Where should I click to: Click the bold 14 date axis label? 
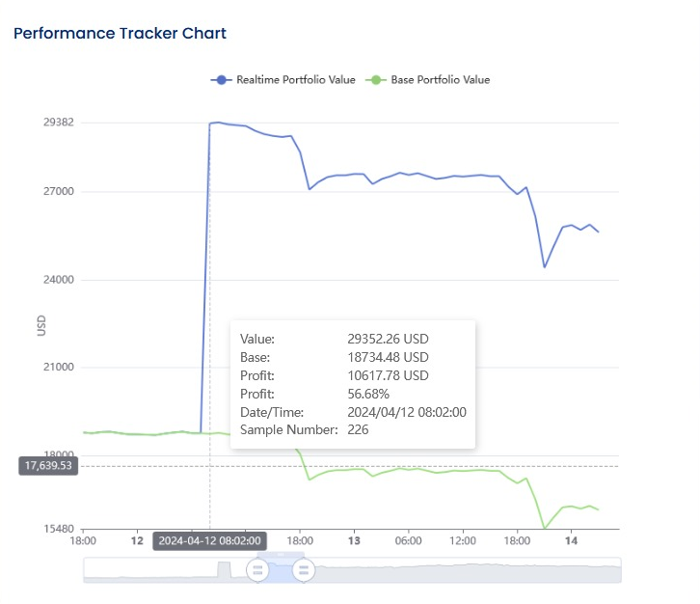571,539
